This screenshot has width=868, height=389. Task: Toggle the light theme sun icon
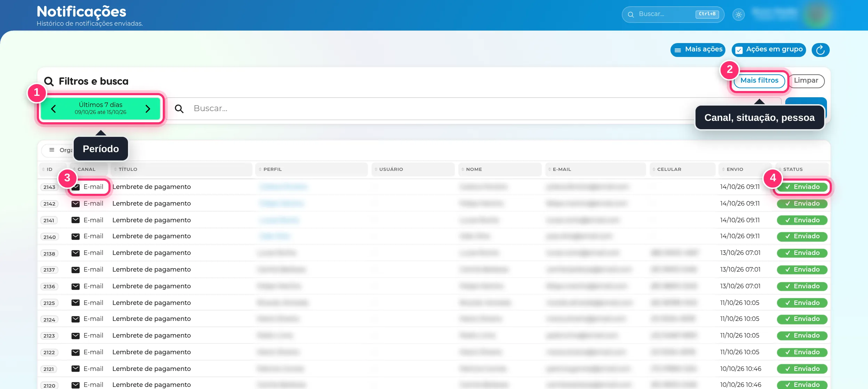pyautogui.click(x=739, y=15)
